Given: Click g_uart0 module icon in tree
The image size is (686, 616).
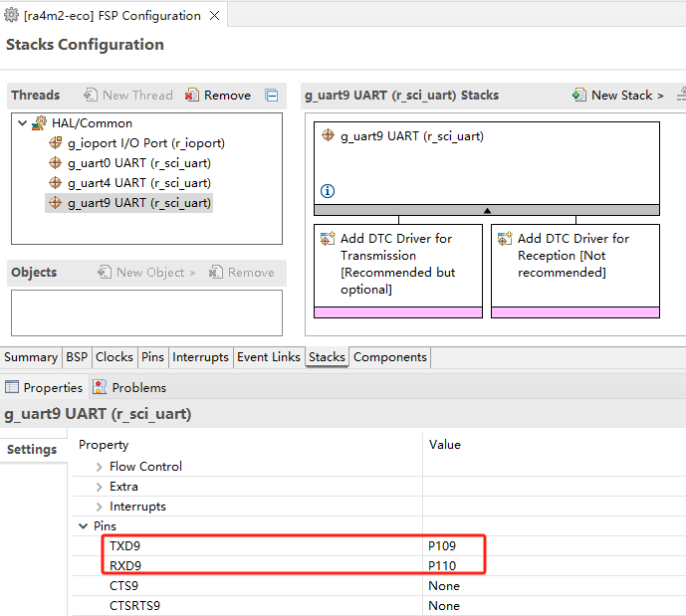Looking at the screenshot, I should pyautogui.click(x=55, y=162).
